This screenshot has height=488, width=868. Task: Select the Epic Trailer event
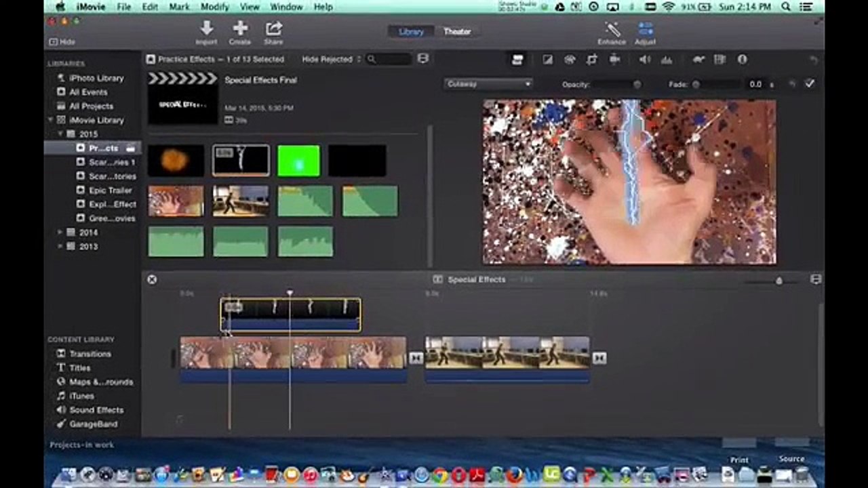[x=104, y=190]
